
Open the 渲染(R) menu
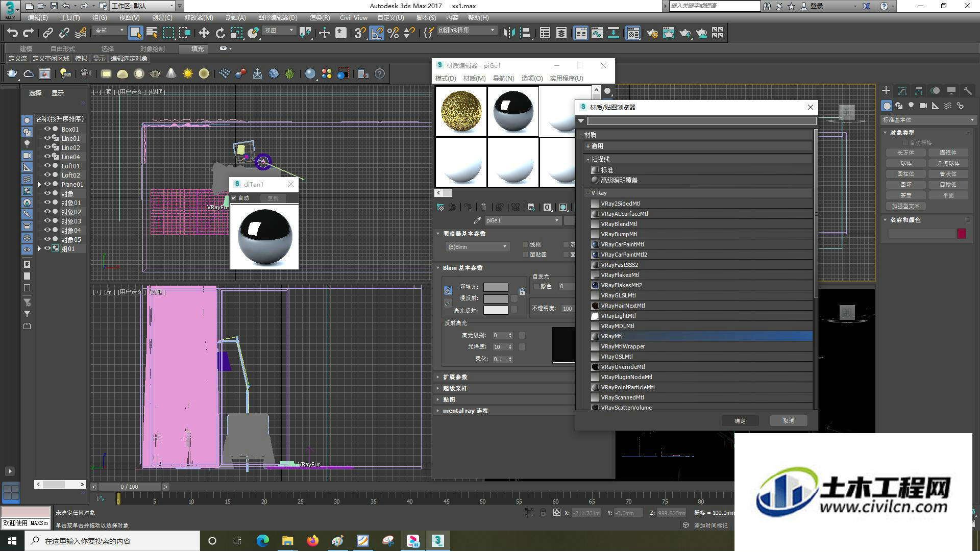pos(320,17)
